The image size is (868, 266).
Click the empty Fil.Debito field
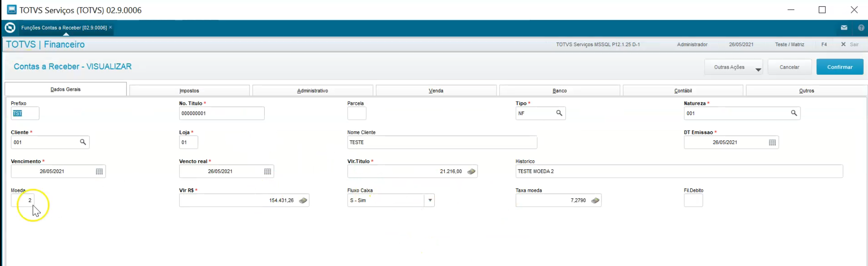[693, 200]
